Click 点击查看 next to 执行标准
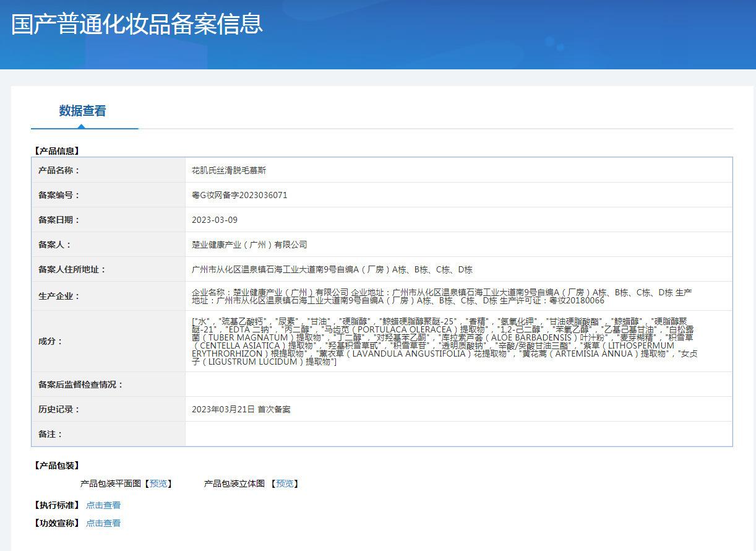This screenshot has width=756, height=551. click(103, 505)
